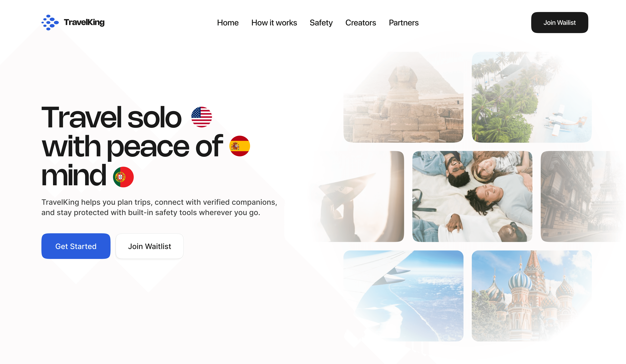Open the Saint Basil's Cathedral photo
The image size is (626, 364).
click(x=532, y=296)
